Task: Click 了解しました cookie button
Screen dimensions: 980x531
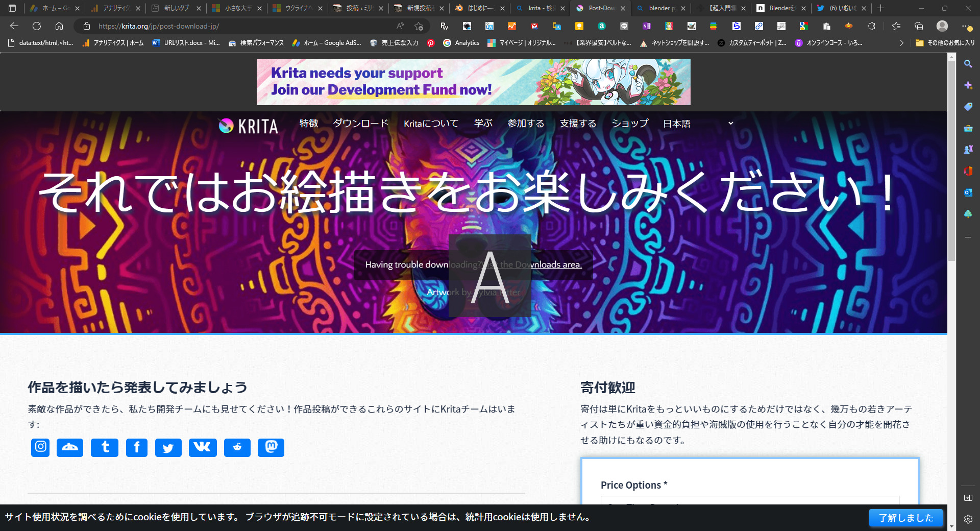Action: click(x=906, y=518)
